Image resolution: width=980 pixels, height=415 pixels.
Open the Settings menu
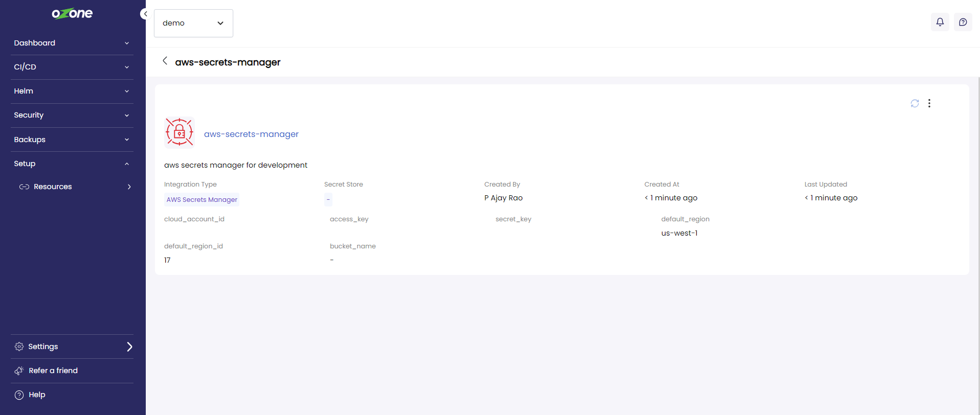pos(72,347)
